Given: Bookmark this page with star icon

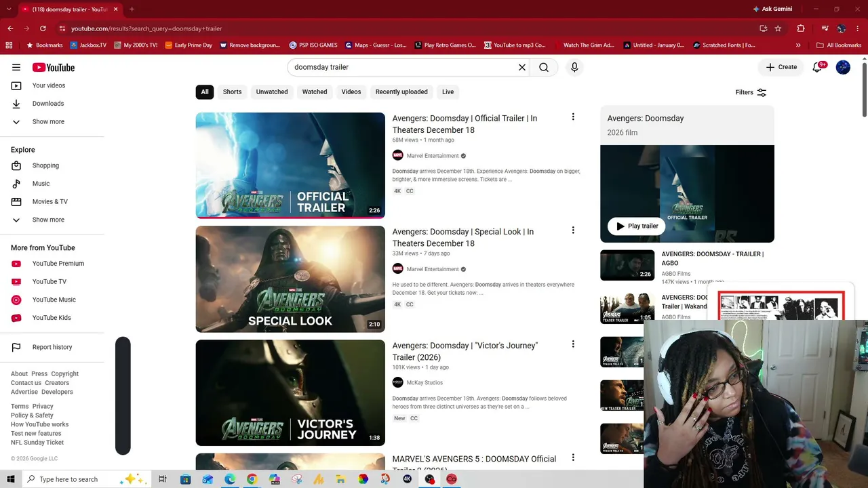Looking at the screenshot, I should (x=778, y=28).
